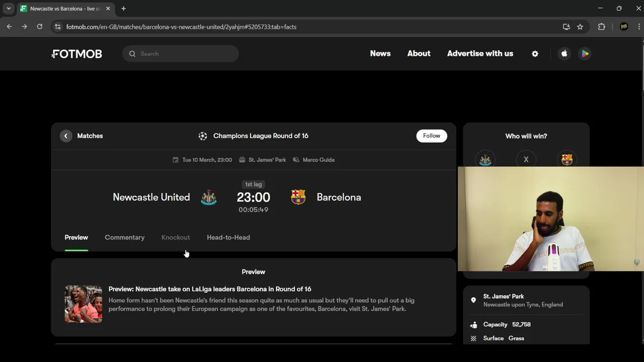Switch to the Head-to-Head tab
The image size is (644, 362).
tap(228, 237)
